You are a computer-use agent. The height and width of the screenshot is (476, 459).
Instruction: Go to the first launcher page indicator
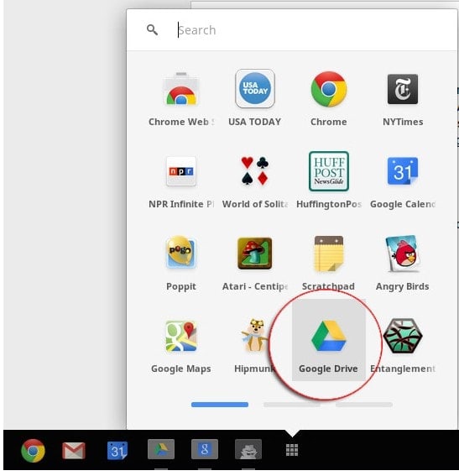coord(220,405)
